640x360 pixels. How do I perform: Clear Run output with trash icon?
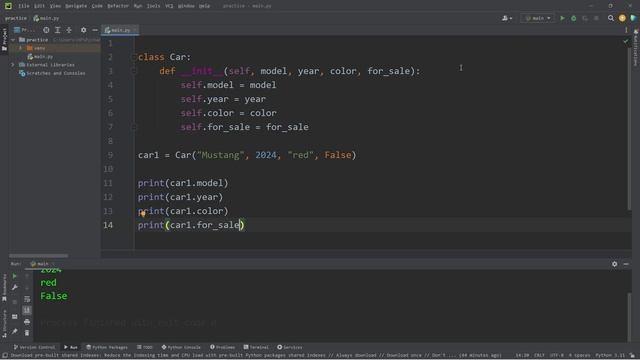coord(27,333)
